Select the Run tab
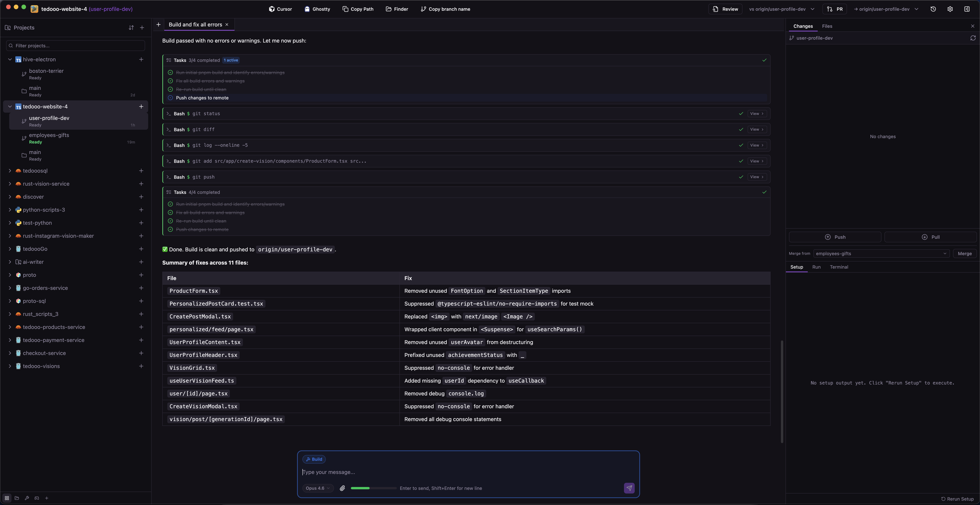This screenshot has height=505, width=980. (x=816, y=267)
